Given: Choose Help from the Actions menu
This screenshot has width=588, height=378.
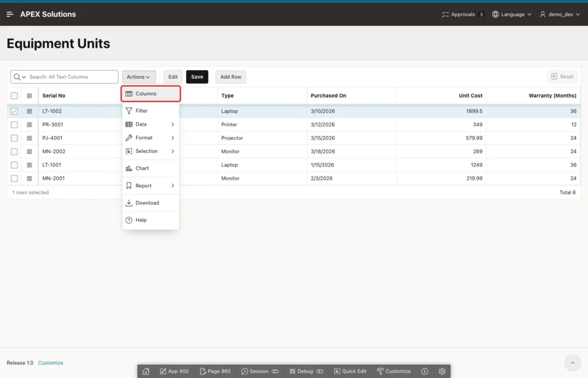Looking at the screenshot, I should pos(150,220).
